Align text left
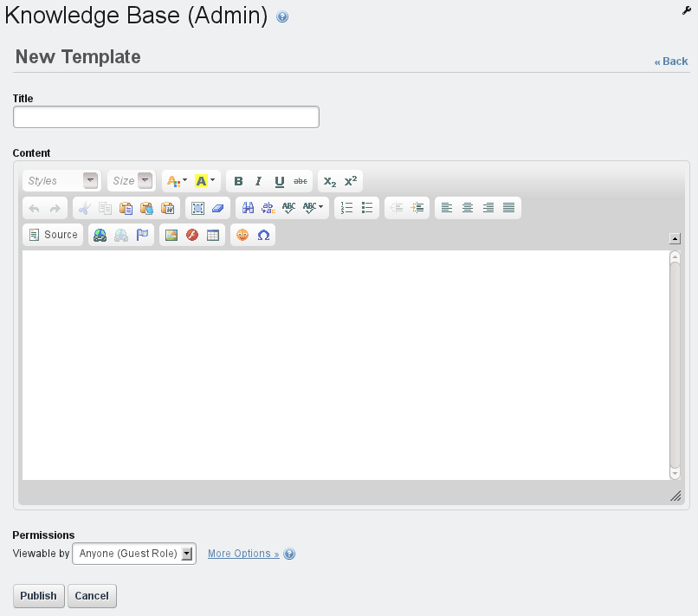 pos(447,208)
